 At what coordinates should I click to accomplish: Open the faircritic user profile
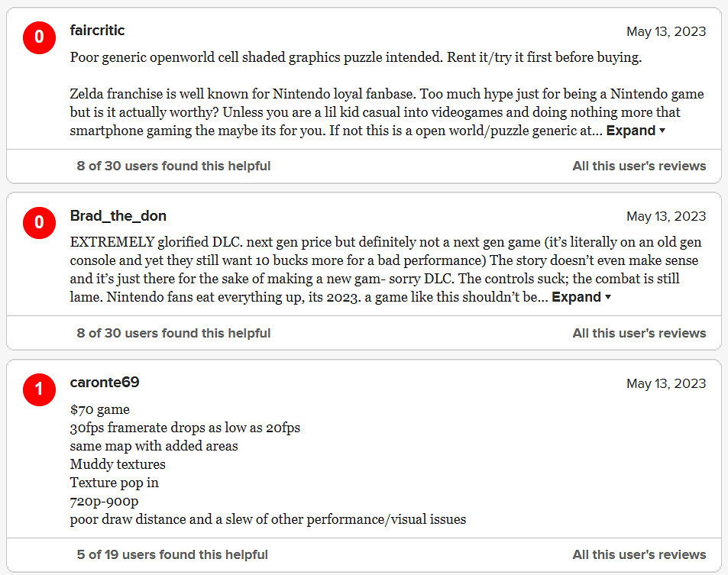(x=97, y=31)
